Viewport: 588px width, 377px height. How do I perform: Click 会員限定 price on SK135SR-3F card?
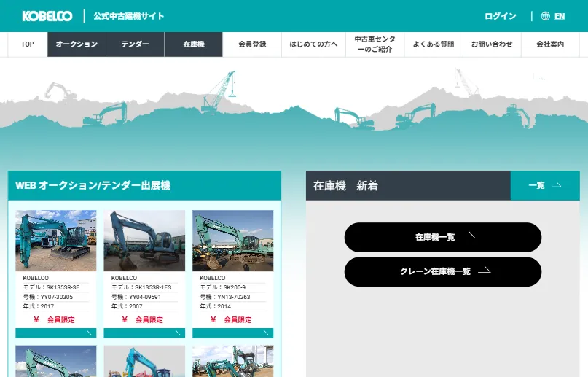point(55,320)
